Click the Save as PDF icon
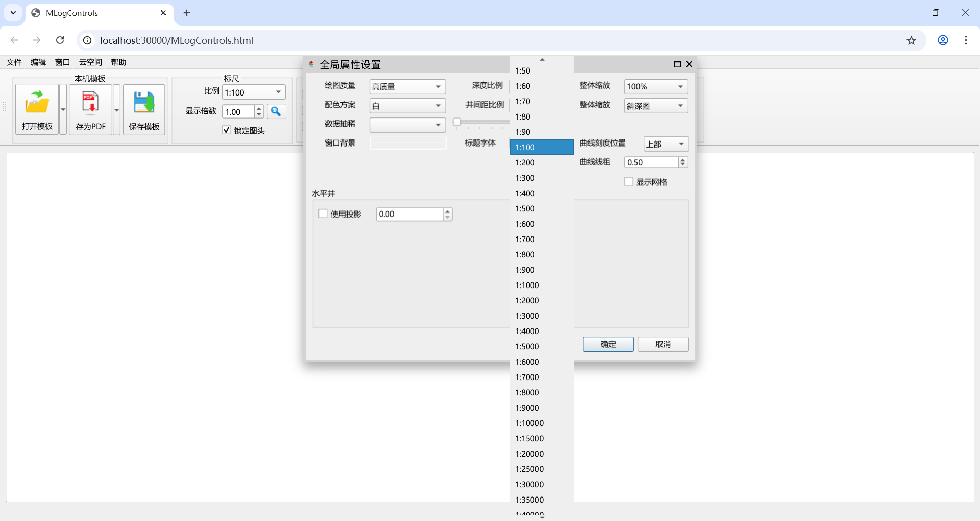The height and width of the screenshot is (521, 980). point(90,103)
